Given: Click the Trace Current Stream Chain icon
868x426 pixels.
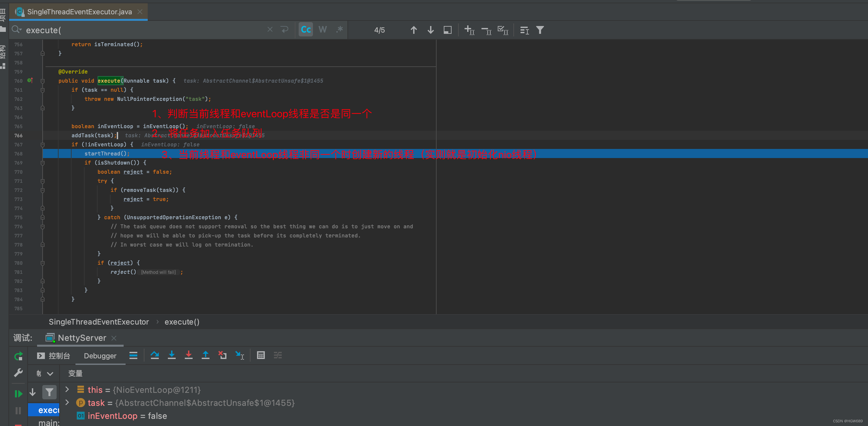Looking at the screenshot, I should point(278,355).
